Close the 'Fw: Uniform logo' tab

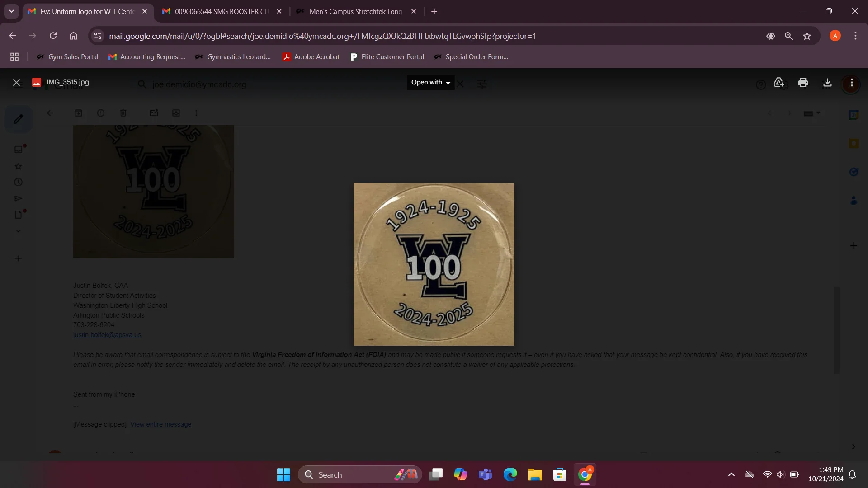pos(145,12)
